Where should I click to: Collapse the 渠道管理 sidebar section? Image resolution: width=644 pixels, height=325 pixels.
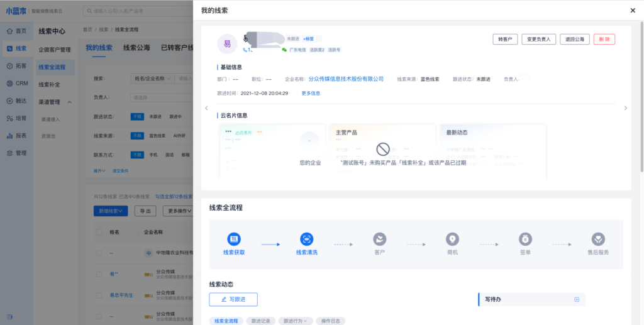point(70,102)
